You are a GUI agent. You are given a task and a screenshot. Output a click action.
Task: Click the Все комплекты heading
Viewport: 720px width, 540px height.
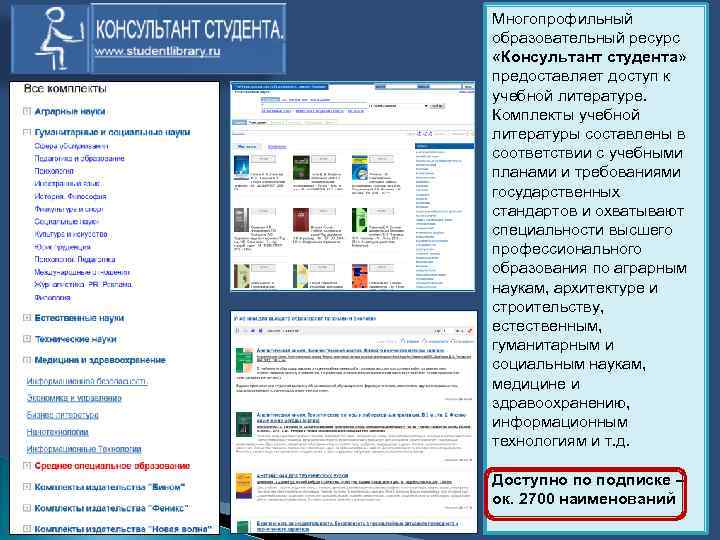65,89
